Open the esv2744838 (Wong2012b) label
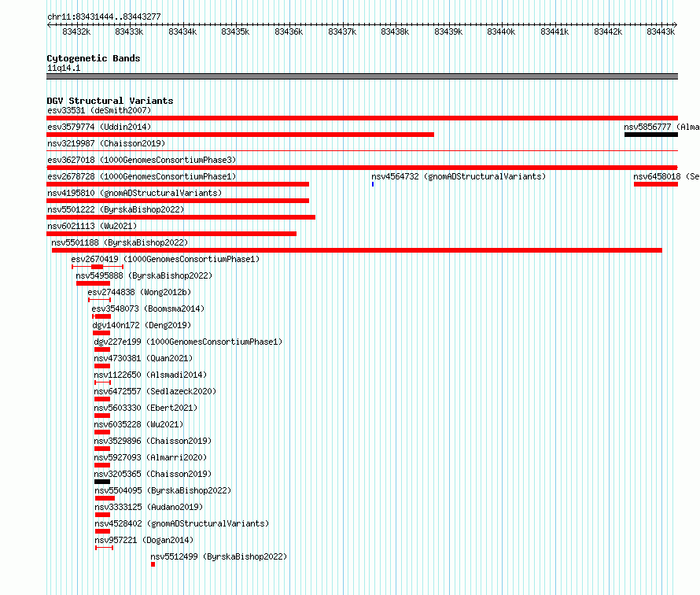The height and width of the screenshot is (595, 700). click(139, 292)
